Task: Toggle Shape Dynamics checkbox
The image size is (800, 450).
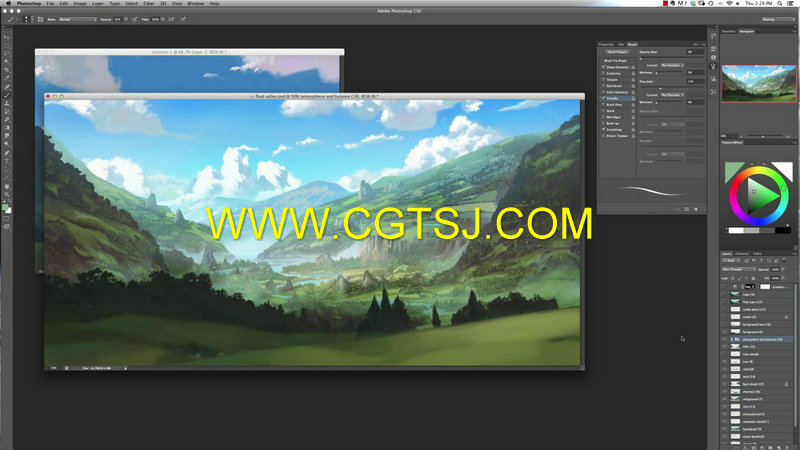Action: [604, 67]
